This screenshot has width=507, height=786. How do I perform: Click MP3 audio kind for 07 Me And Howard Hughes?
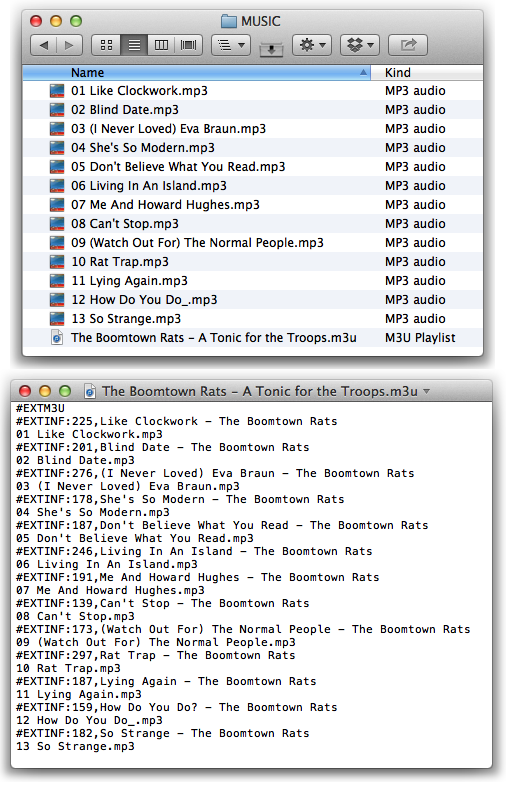(x=415, y=205)
